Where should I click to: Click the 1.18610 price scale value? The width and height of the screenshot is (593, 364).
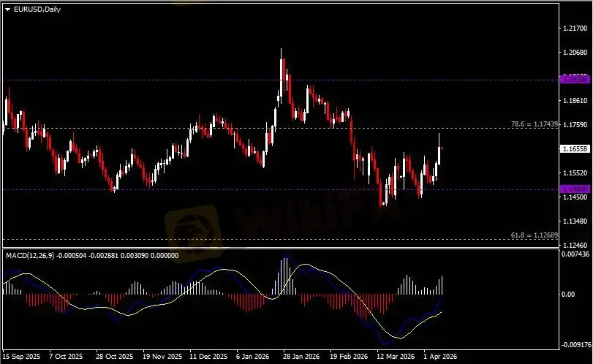[x=573, y=101]
